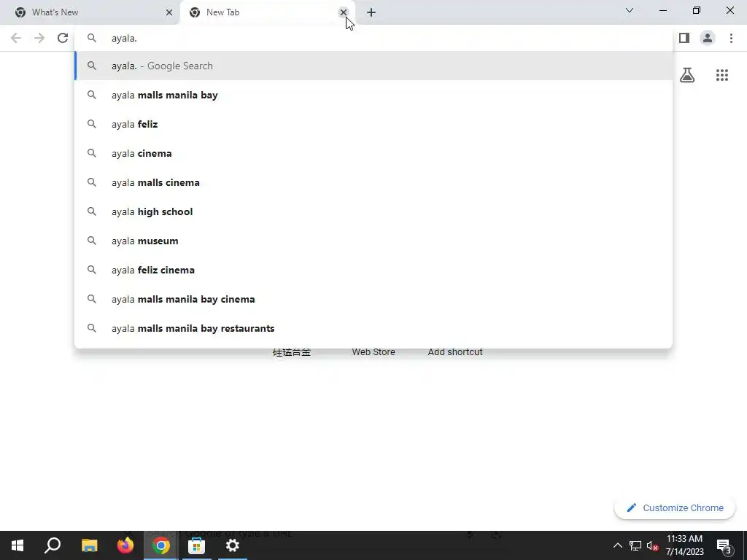Open the Windows Start menu

[18, 545]
